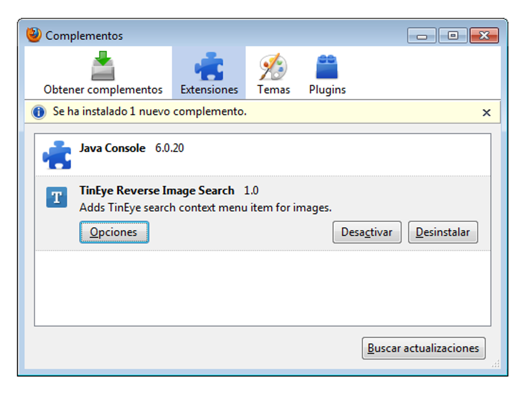Viewport: 532px width, 419px height.
Task: Switch to the Temas tab label
Action: point(273,90)
